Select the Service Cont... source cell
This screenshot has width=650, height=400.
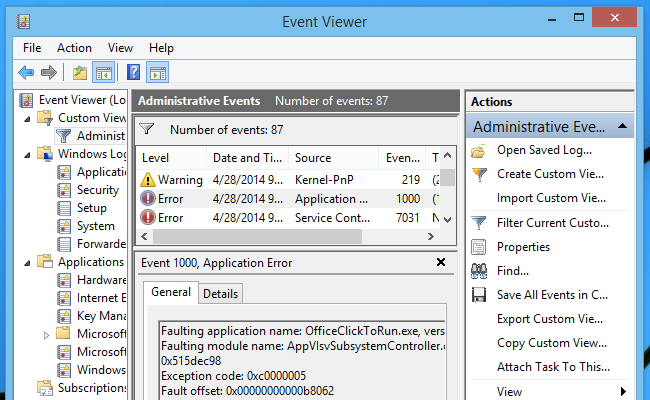click(x=332, y=218)
